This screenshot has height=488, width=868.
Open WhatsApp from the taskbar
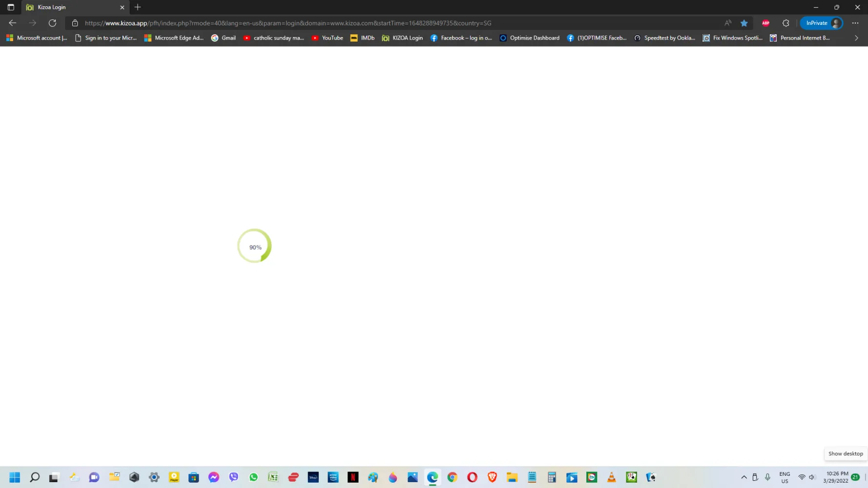pos(253,477)
